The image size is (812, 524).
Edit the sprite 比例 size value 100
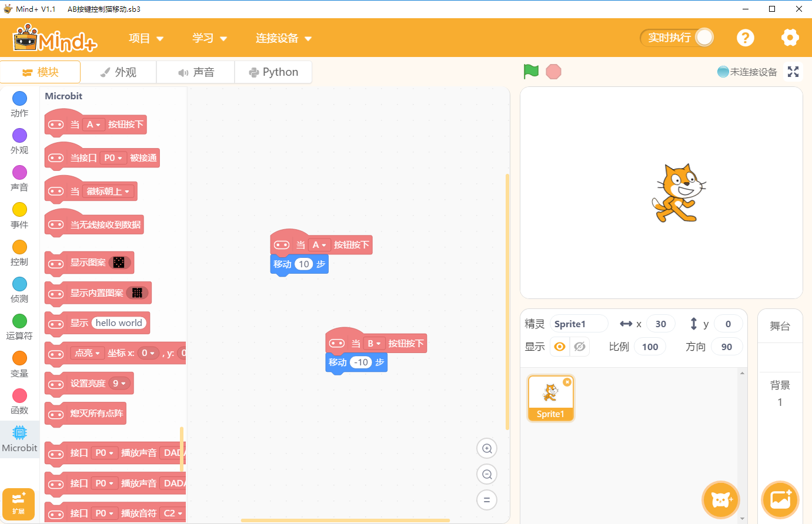pos(650,347)
